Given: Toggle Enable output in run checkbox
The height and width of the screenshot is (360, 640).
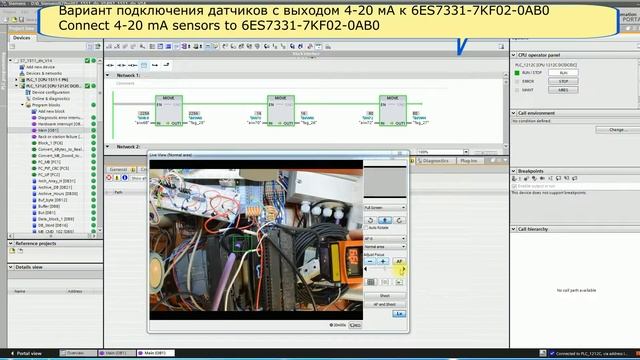Looking at the screenshot, I should (x=515, y=186).
